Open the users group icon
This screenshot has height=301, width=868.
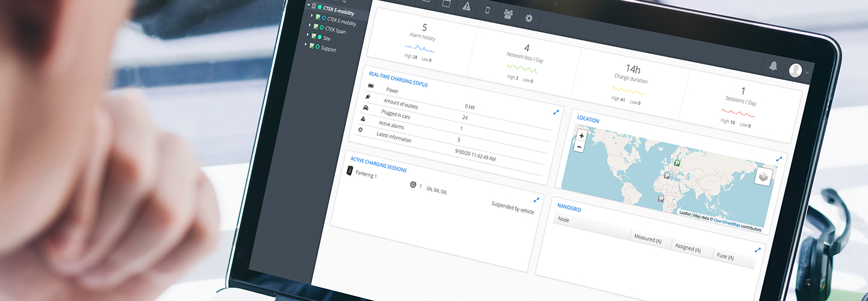(508, 14)
